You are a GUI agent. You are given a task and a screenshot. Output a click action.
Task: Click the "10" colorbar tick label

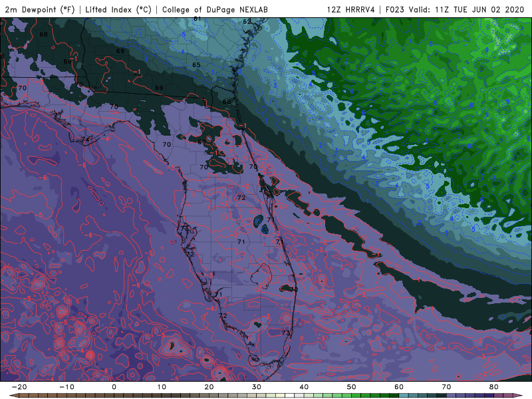click(162, 387)
